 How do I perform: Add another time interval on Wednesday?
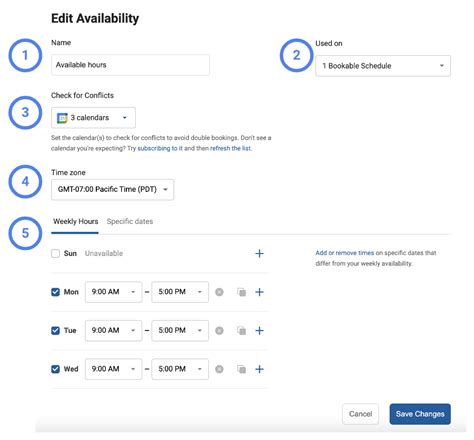259,369
